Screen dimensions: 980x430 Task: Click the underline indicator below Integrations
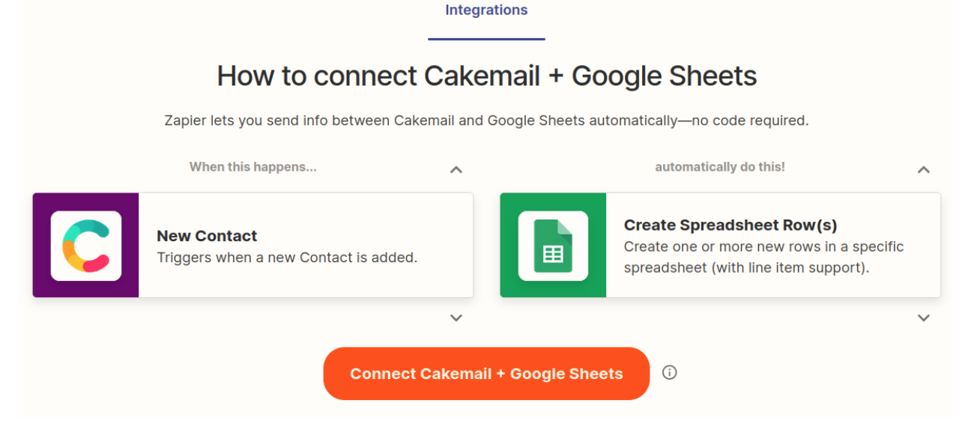point(486,39)
